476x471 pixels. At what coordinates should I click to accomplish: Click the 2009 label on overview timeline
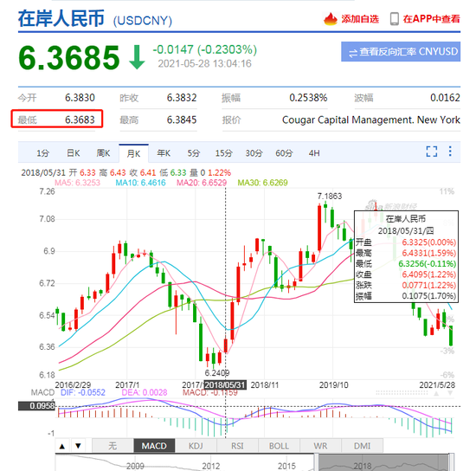135,466
